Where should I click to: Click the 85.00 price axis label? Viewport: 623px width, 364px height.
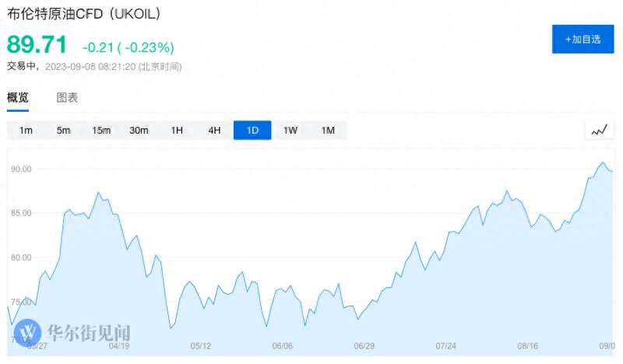click(21, 213)
